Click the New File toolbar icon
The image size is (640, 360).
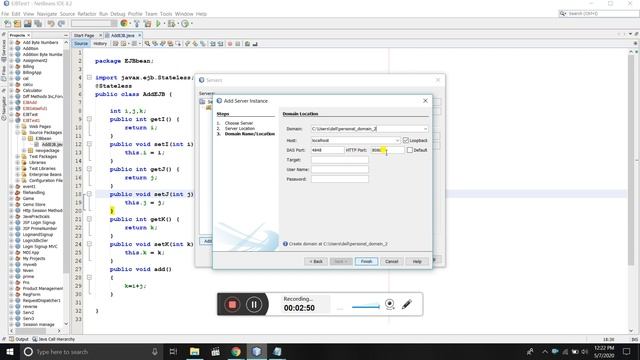click(x=7, y=24)
